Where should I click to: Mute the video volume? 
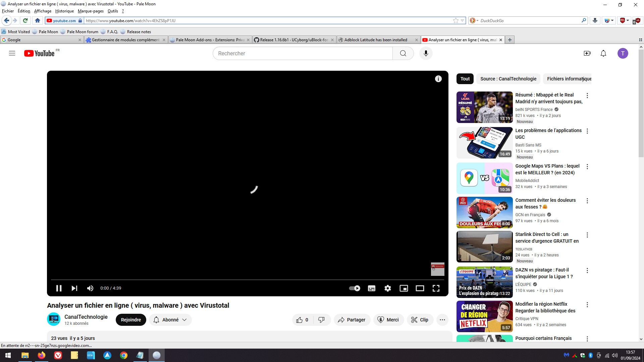[x=90, y=288]
